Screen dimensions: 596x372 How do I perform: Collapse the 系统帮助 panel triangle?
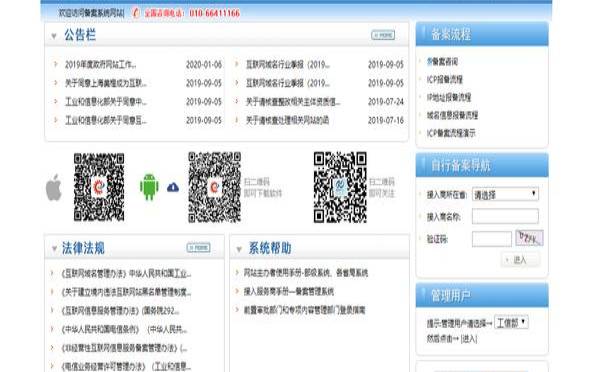coord(239,249)
